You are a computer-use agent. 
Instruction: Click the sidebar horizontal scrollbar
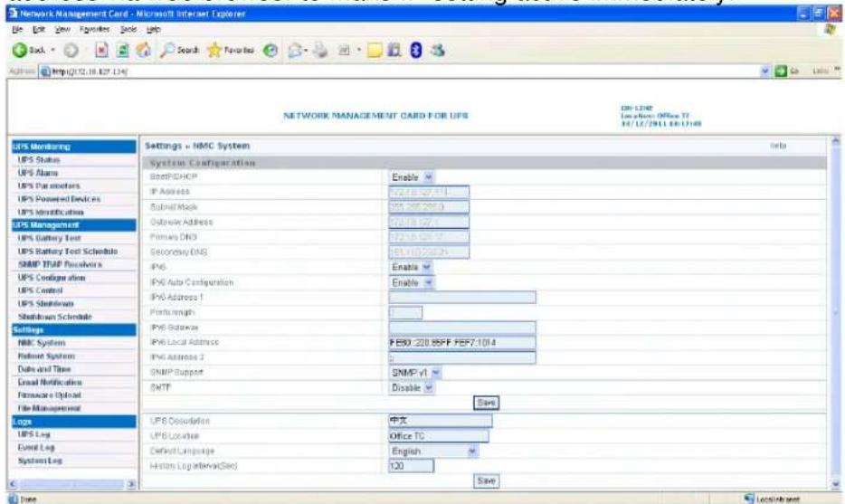click(x=72, y=484)
